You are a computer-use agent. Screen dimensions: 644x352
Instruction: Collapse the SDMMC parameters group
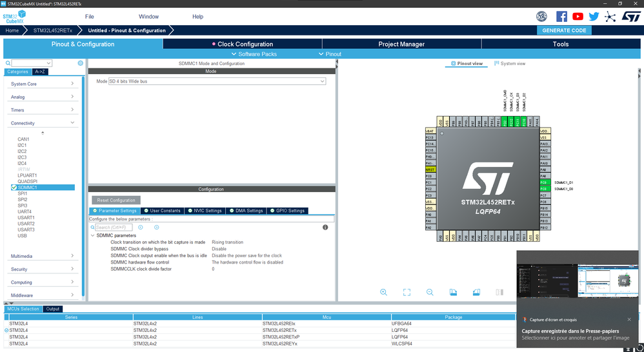[92, 235]
